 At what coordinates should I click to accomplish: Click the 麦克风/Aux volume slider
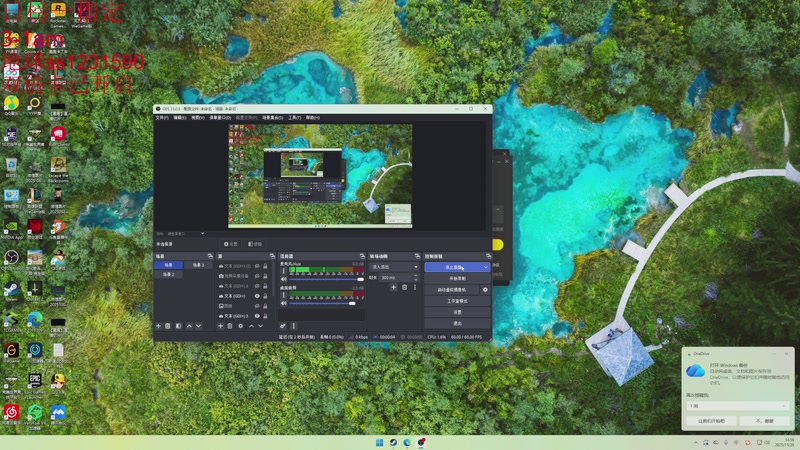pyautogui.click(x=327, y=280)
